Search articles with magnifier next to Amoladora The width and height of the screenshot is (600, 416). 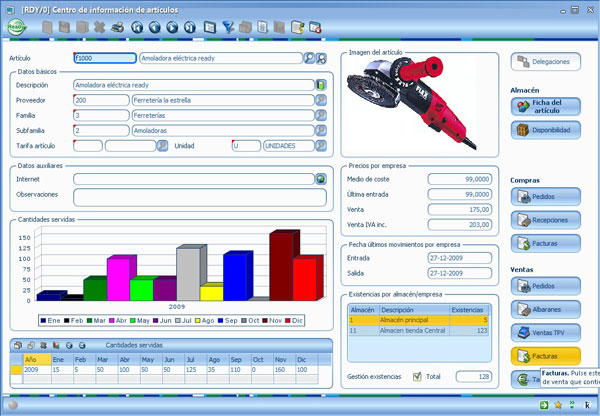point(309,58)
